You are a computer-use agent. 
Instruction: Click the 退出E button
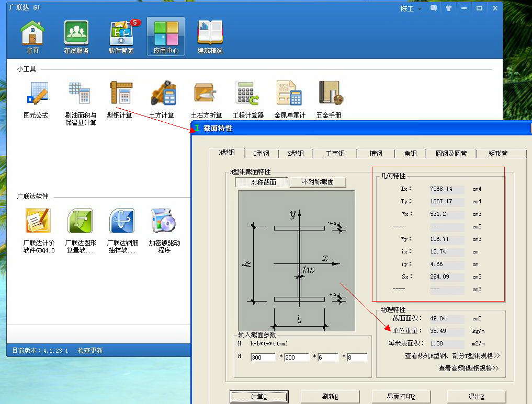click(477, 397)
